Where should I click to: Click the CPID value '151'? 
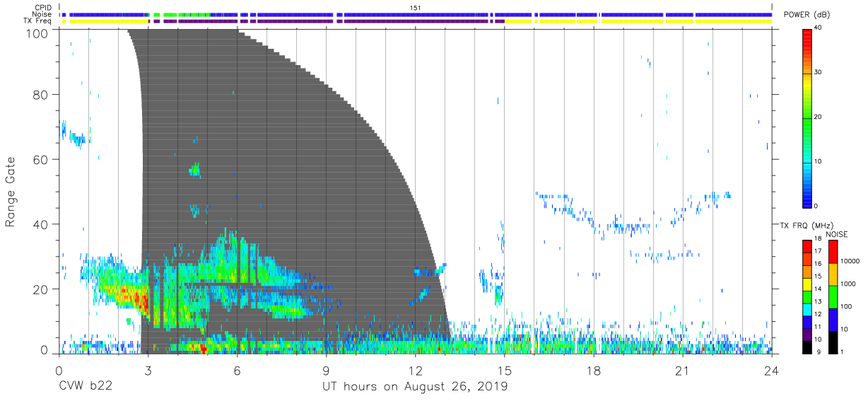[x=416, y=7]
